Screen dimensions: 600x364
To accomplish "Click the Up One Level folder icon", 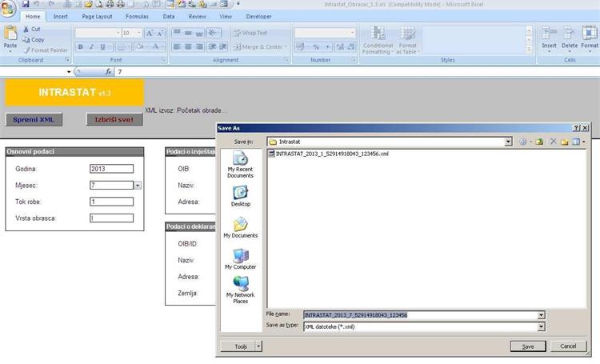I will point(539,142).
